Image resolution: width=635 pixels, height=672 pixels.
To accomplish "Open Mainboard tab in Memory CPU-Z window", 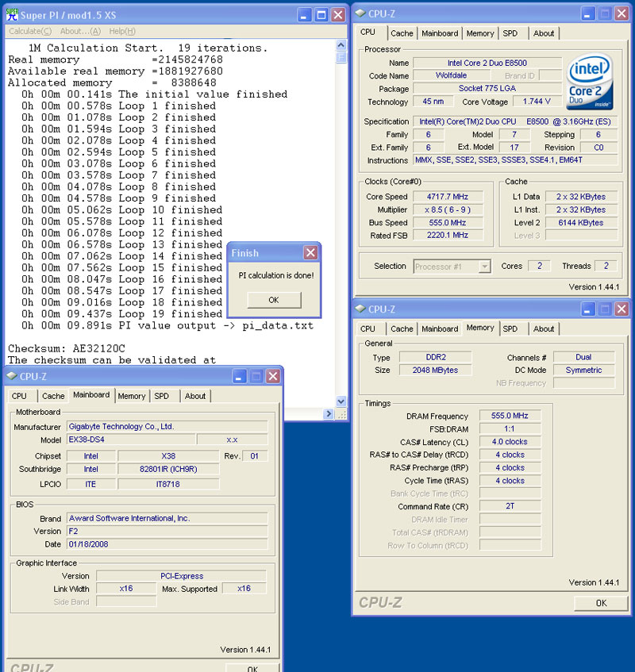I will [440, 328].
